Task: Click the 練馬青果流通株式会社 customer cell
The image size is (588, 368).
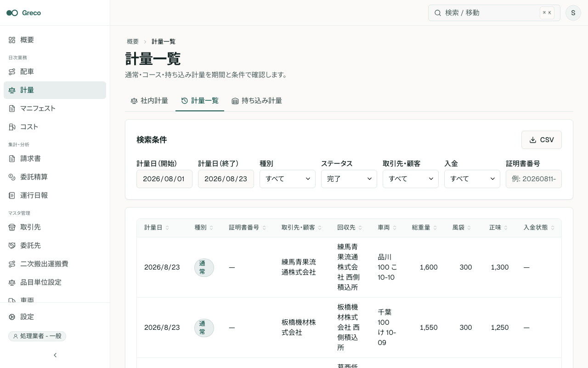Action: tap(299, 267)
